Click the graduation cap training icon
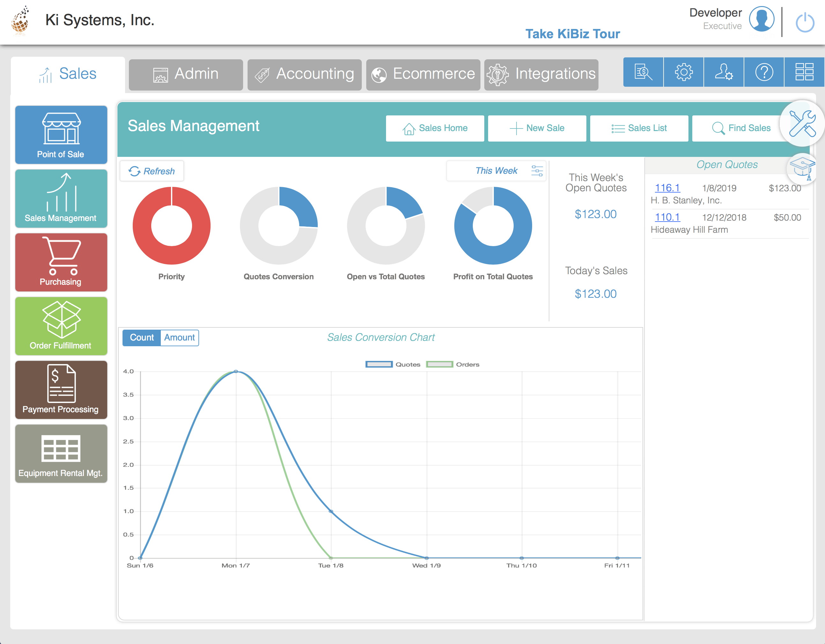825x644 pixels. coord(802,168)
